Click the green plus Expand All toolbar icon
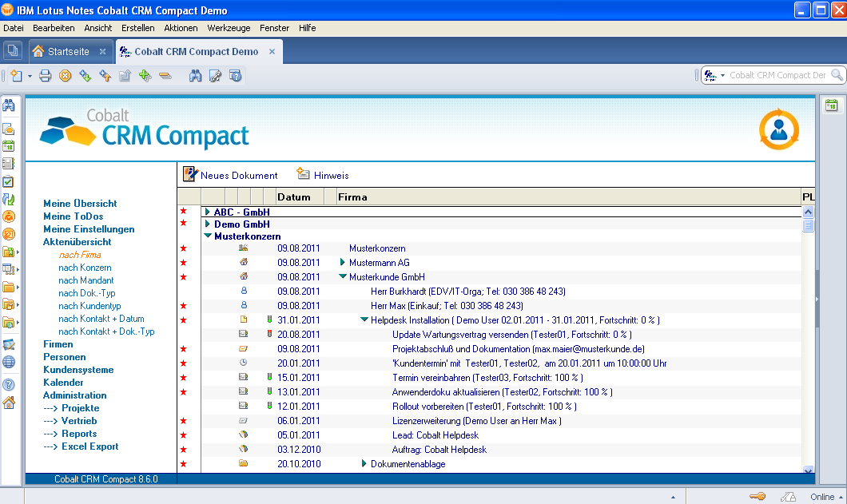Viewport: 847px width, 504px height. pos(145,76)
